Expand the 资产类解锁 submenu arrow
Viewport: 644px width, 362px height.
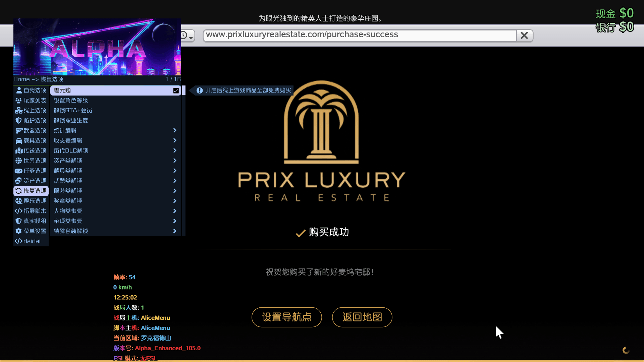(x=175, y=161)
